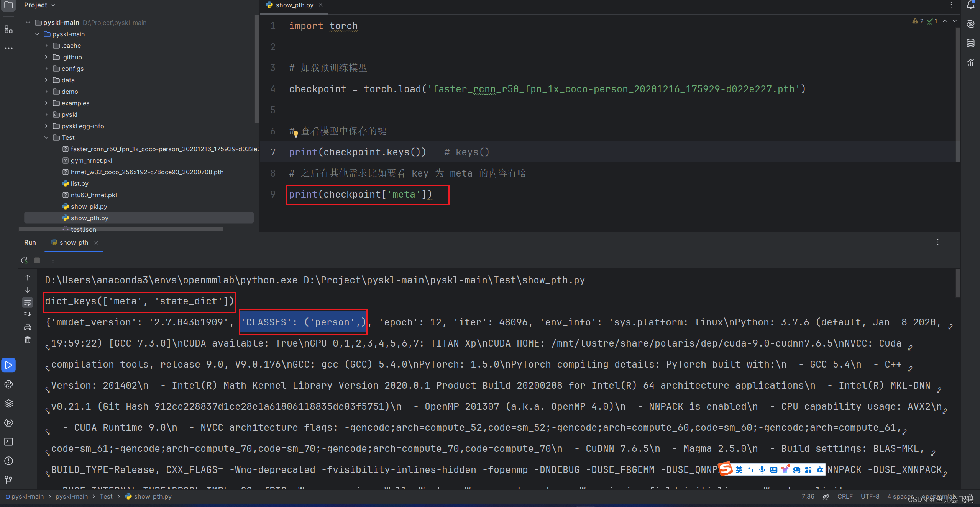Select the show_pth run tab
980x507 pixels.
pyautogui.click(x=74, y=242)
